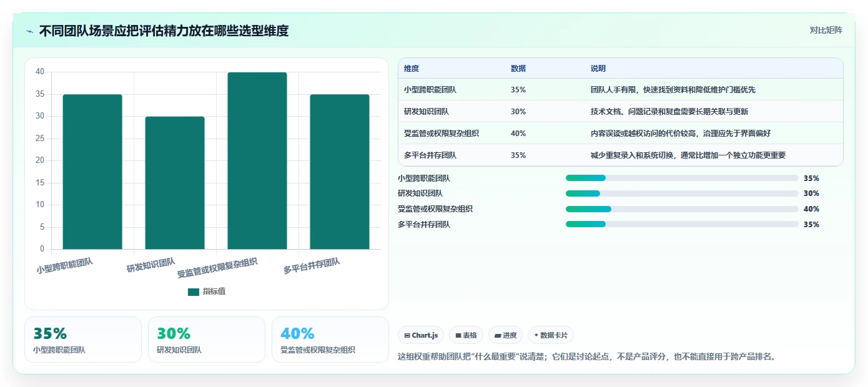Click the 表格 tag chip
Viewport: 868px width, 387px height.
coord(466,335)
